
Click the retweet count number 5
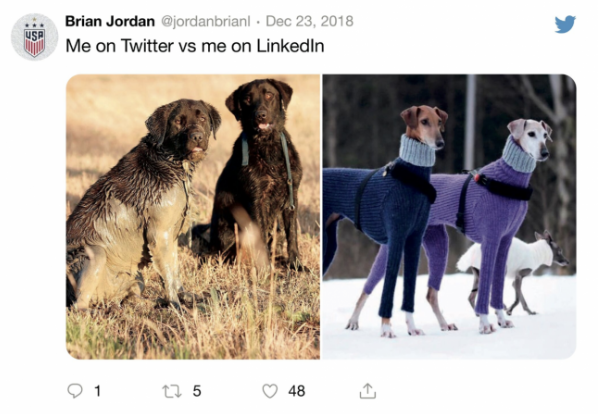click(x=197, y=391)
